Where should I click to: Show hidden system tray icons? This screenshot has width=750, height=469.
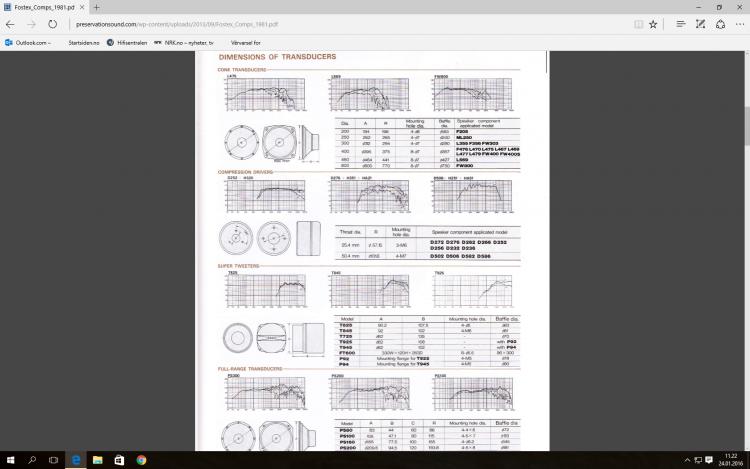(x=687, y=460)
